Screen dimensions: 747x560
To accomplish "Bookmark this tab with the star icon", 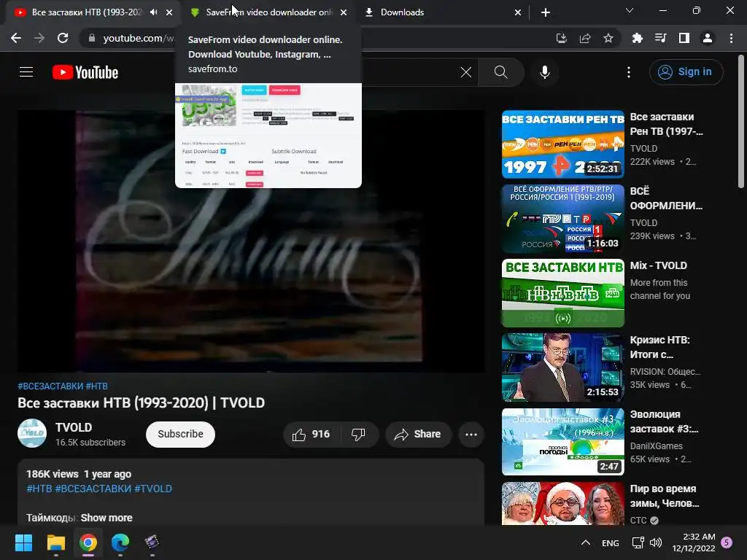I will (x=608, y=38).
